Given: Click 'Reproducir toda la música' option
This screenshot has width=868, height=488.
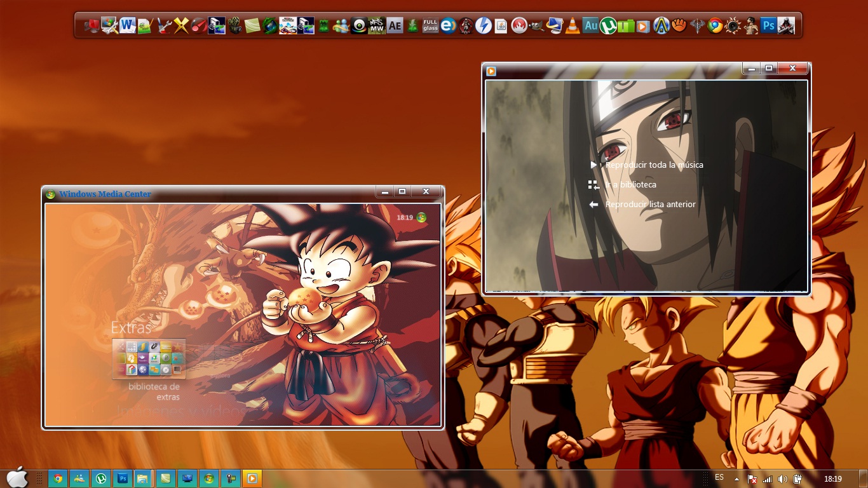Looking at the screenshot, I should (654, 165).
